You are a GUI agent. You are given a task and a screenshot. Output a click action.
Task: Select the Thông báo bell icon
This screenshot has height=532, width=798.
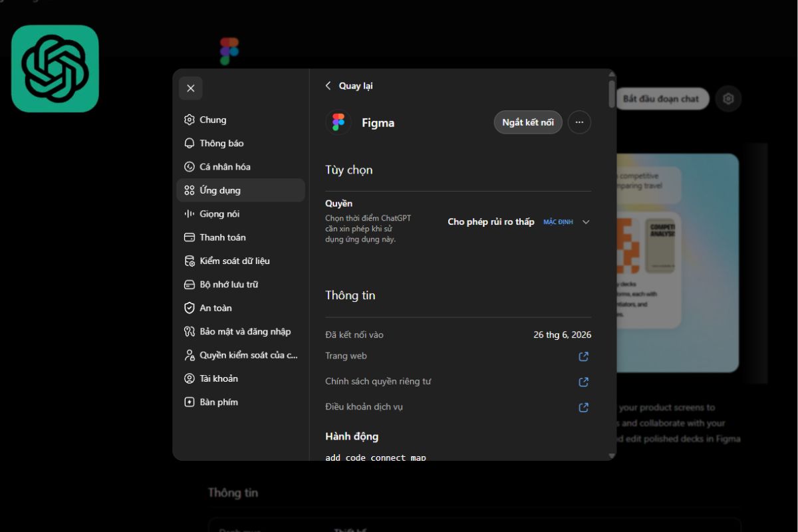(x=190, y=143)
